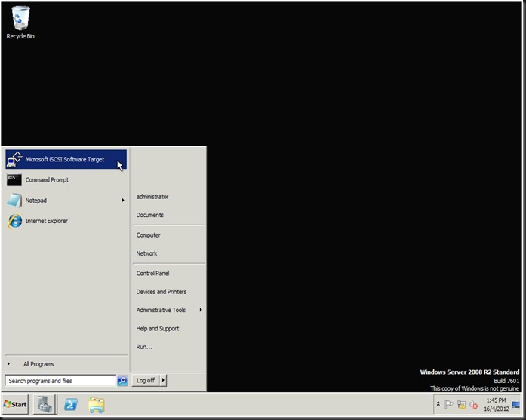Open Windows Explorer from the taskbar

pos(97,405)
